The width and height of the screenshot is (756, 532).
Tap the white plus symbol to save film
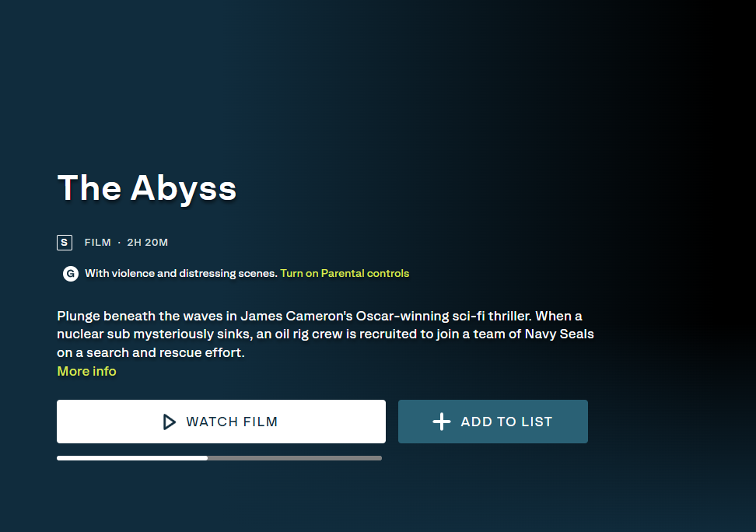click(441, 422)
